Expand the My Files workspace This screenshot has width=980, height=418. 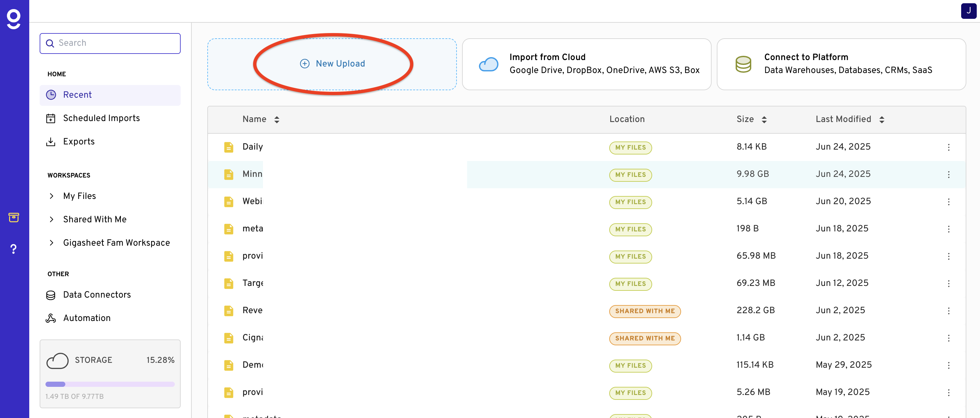tap(51, 196)
